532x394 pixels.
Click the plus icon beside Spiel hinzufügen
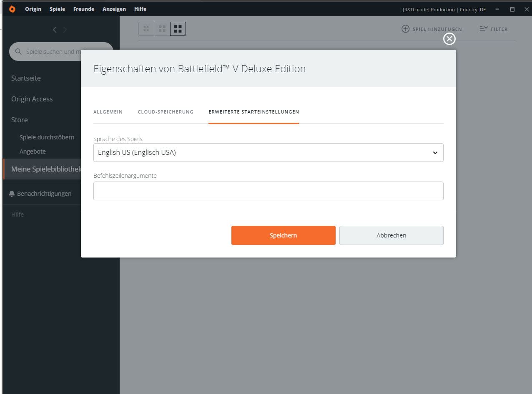pyautogui.click(x=405, y=29)
